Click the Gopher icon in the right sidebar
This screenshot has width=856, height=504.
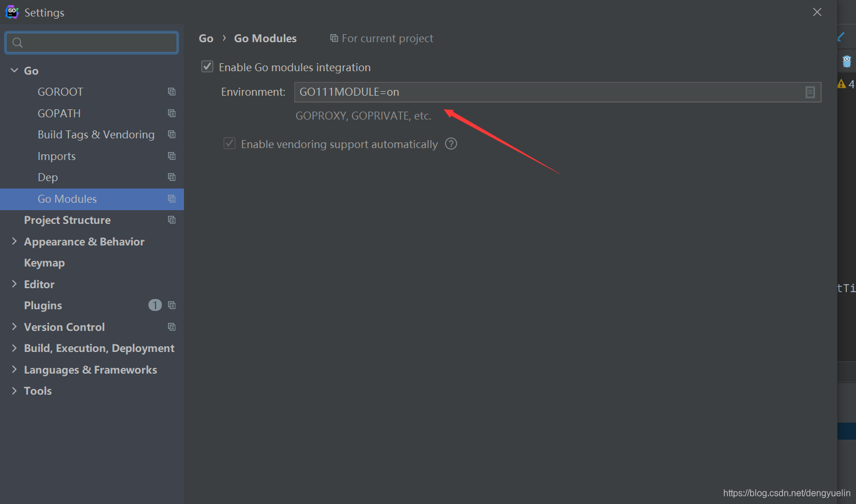[x=847, y=60]
